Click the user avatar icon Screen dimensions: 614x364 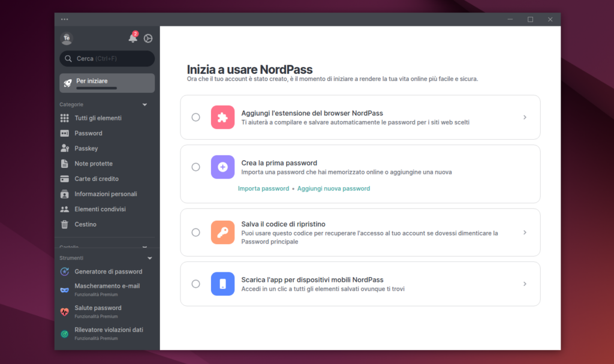click(67, 38)
